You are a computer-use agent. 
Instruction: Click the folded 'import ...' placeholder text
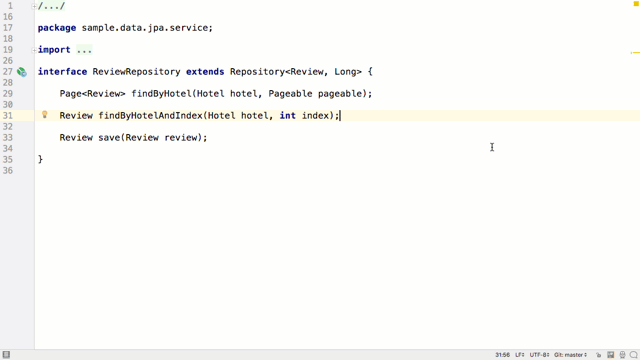tap(84, 50)
